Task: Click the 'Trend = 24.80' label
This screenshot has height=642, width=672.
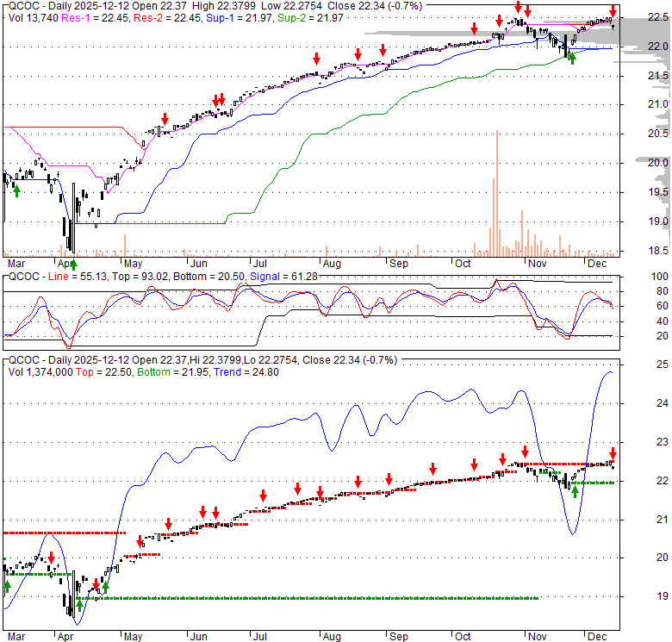Action: click(x=246, y=372)
